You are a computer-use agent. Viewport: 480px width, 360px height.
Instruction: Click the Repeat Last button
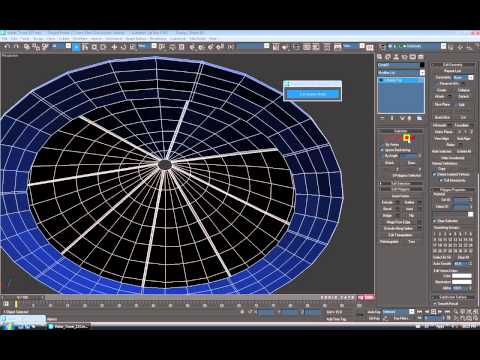(452, 71)
